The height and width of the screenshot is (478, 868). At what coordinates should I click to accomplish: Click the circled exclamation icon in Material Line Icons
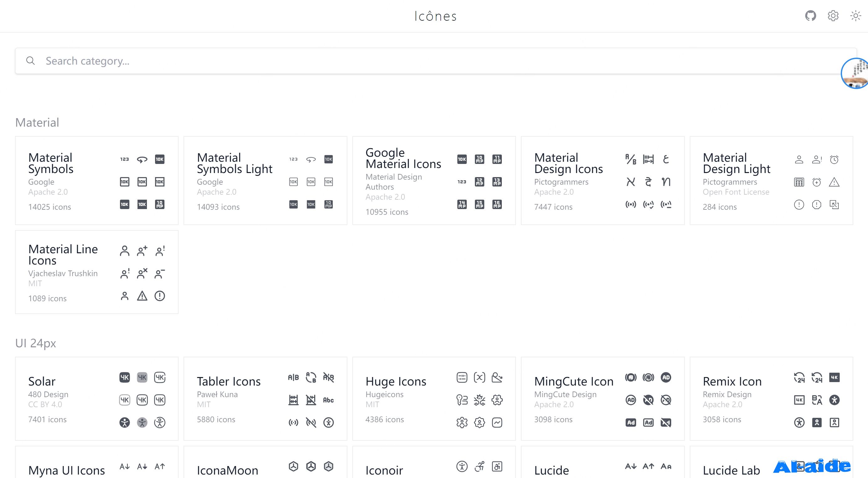[x=160, y=296]
